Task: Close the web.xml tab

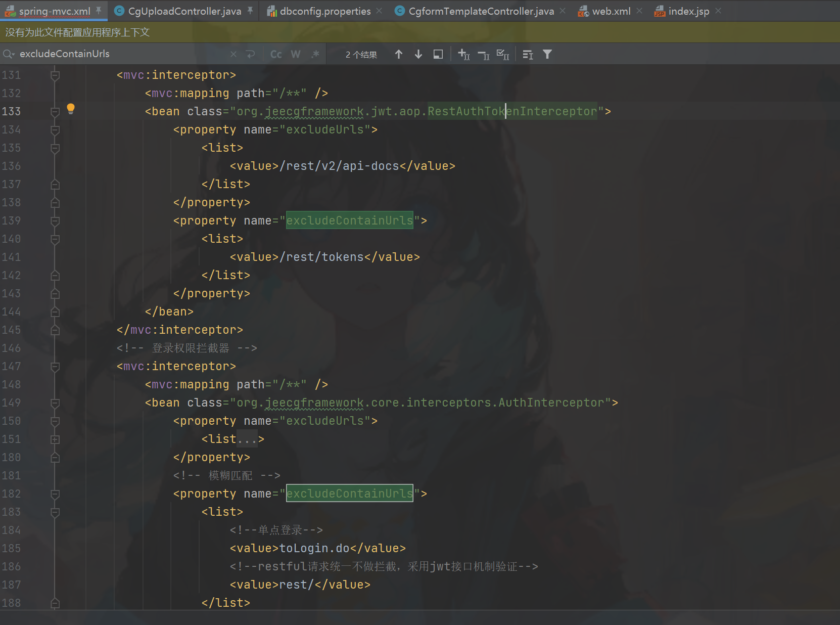Action: coord(640,11)
